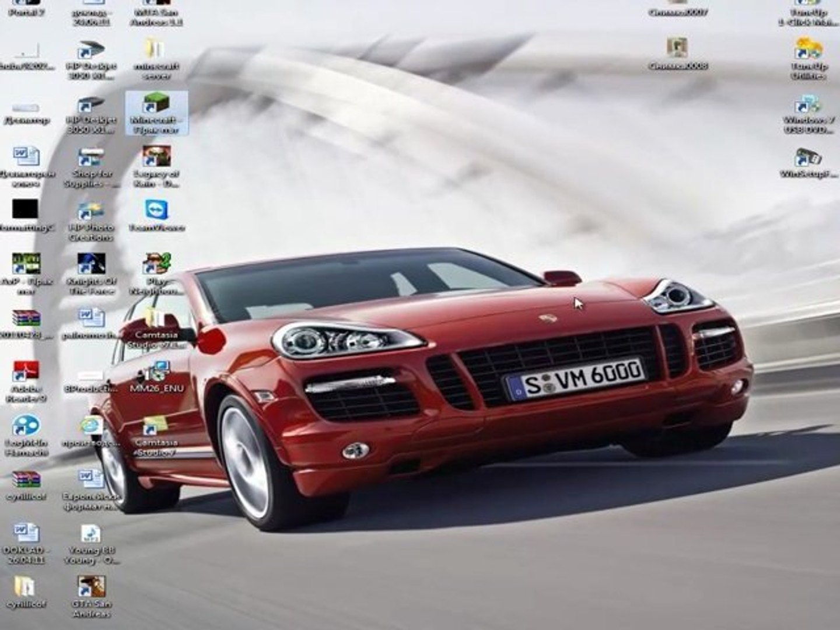Select the upper HP Deskjet 3050 shortcut

click(x=91, y=60)
